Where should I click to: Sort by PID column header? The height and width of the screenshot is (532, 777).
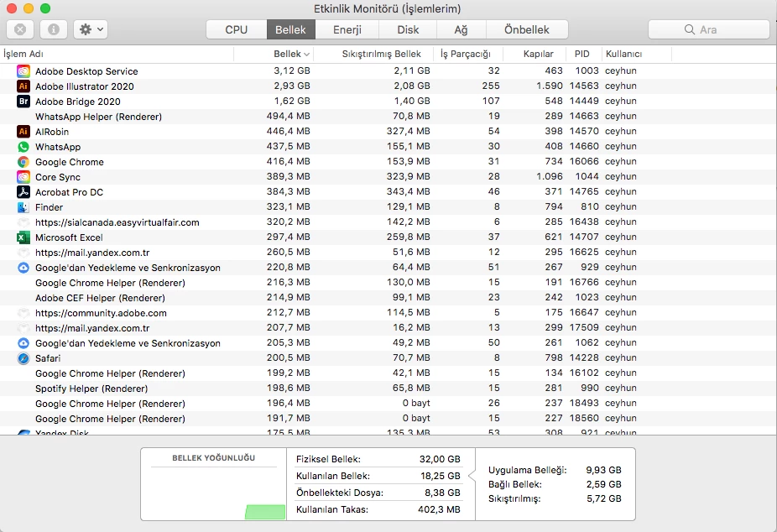pos(584,54)
